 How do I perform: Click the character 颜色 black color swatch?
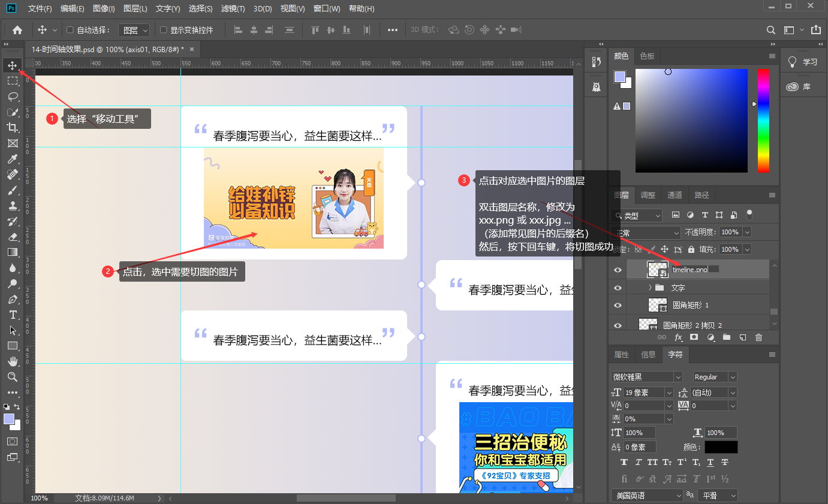point(721,447)
